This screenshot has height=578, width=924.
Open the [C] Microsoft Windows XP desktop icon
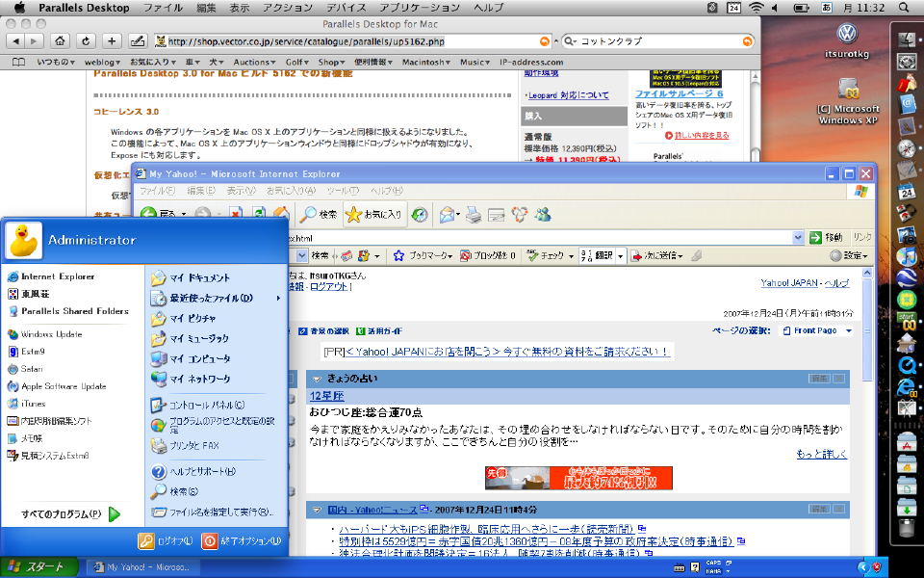pos(848,101)
